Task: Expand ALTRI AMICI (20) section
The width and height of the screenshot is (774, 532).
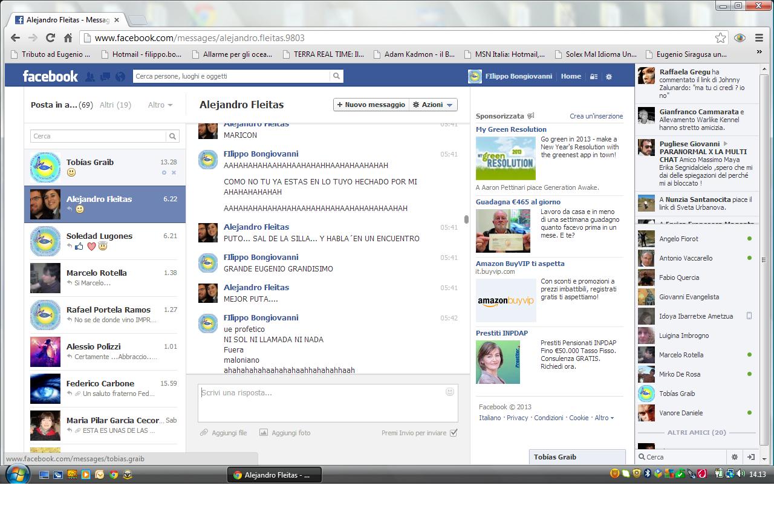Action: (697, 432)
